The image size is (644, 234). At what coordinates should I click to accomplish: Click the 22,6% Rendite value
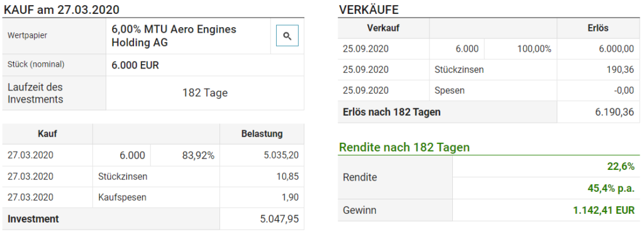[621, 166]
